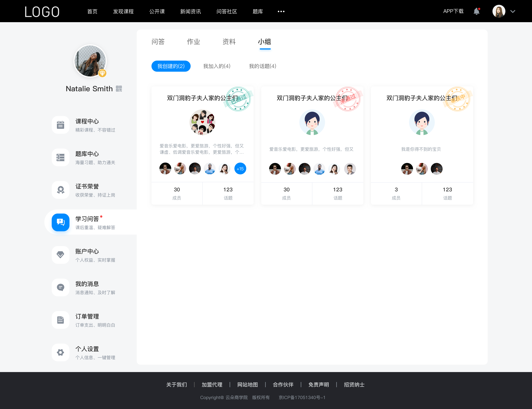Switch to 资料 tab
532x409 pixels.
coord(229,42)
